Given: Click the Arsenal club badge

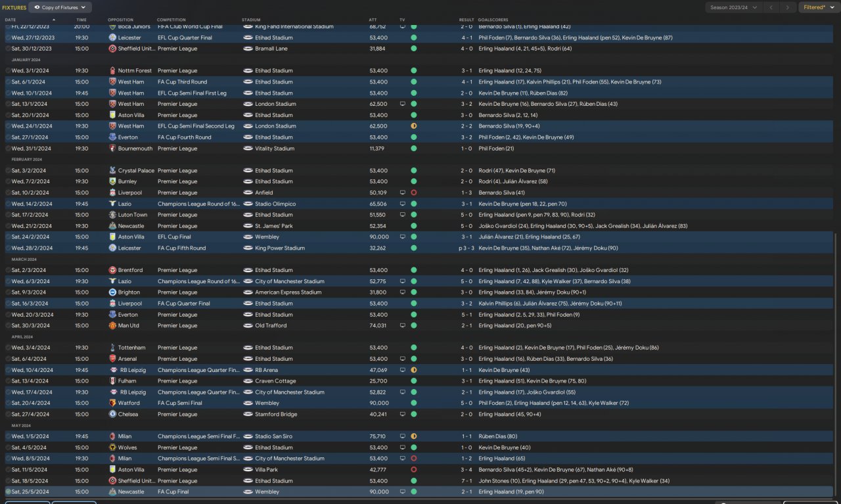Looking at the screenshot, I should [113, 359].
